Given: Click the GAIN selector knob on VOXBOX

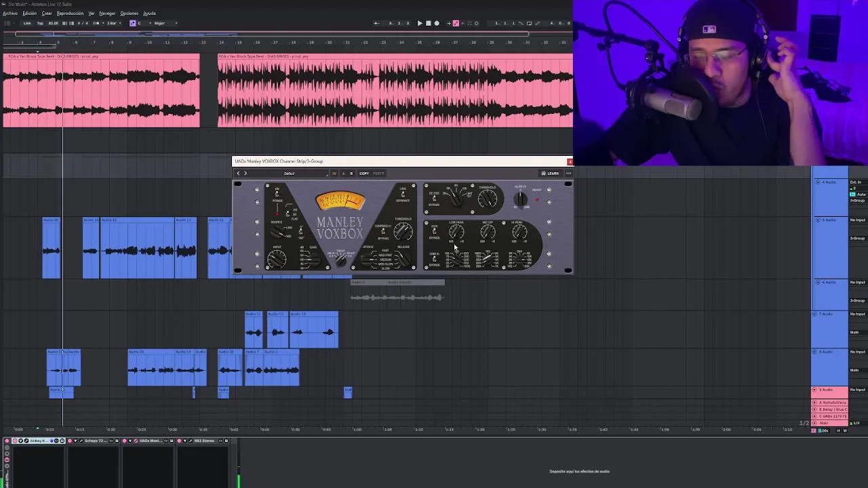Looking at the screenshot, I should pyautogui.click(x=314, y=260).
